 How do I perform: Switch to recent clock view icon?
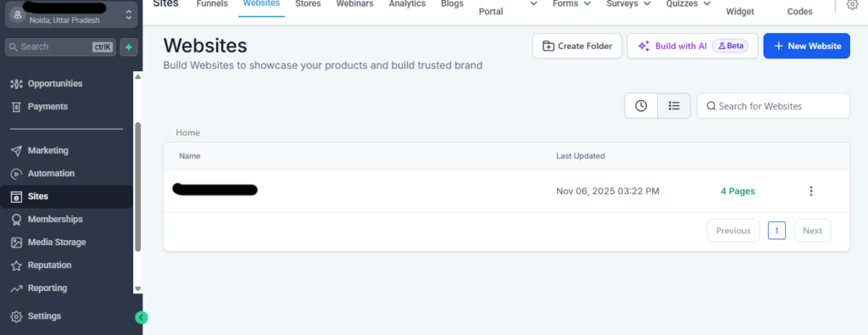click(x=641, y=106)
